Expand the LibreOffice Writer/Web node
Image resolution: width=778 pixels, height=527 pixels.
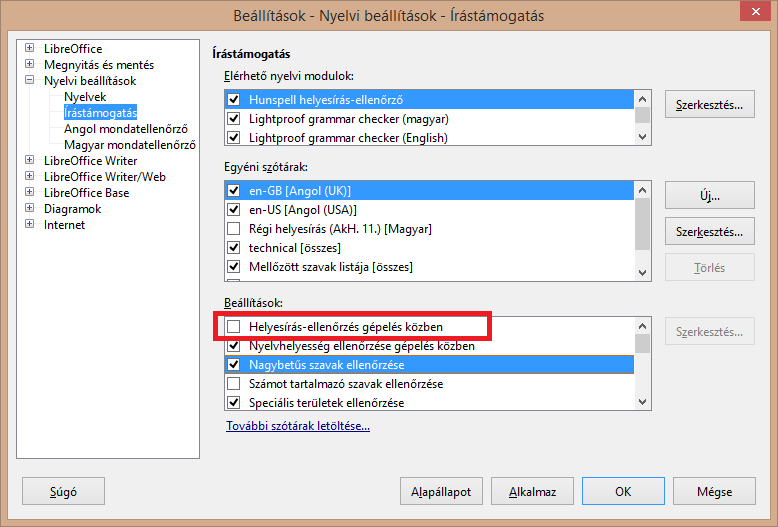point(30,176)
